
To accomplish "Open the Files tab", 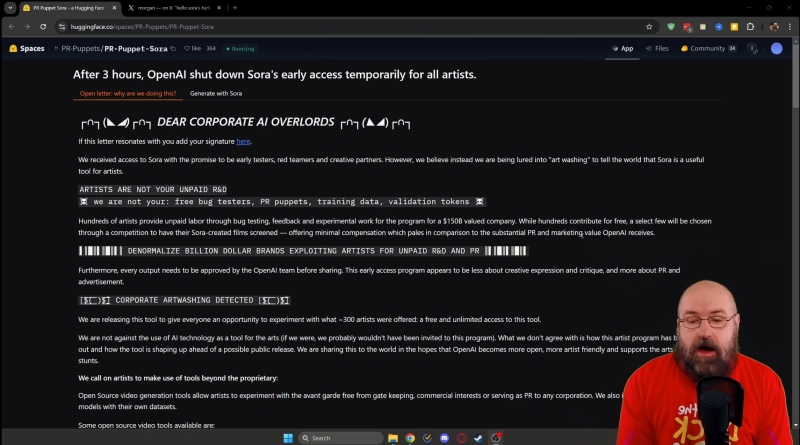I will point(656,48).
